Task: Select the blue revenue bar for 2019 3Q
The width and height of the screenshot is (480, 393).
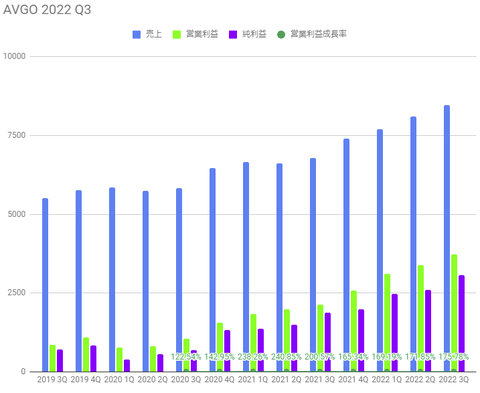Action: click(x=45, y=285)
